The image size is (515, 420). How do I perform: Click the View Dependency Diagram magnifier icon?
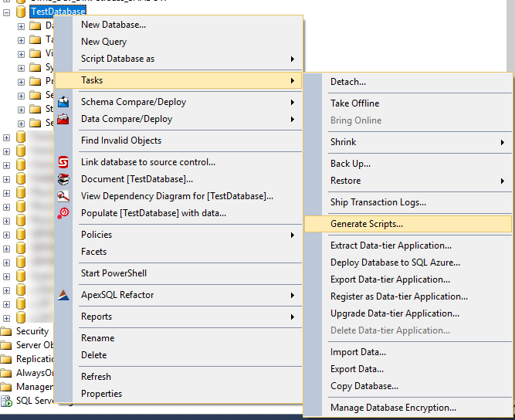pyautogui.click(x=63, y=196)
